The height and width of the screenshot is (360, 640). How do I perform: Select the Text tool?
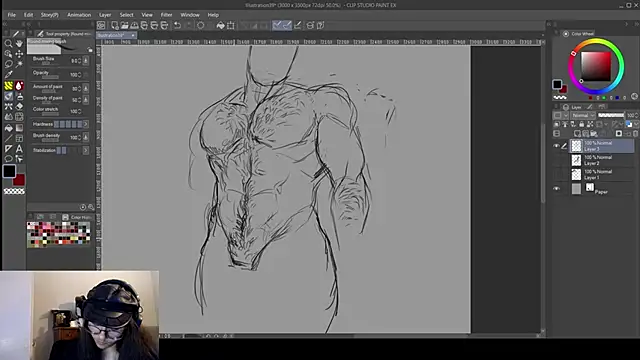[19, 149]
